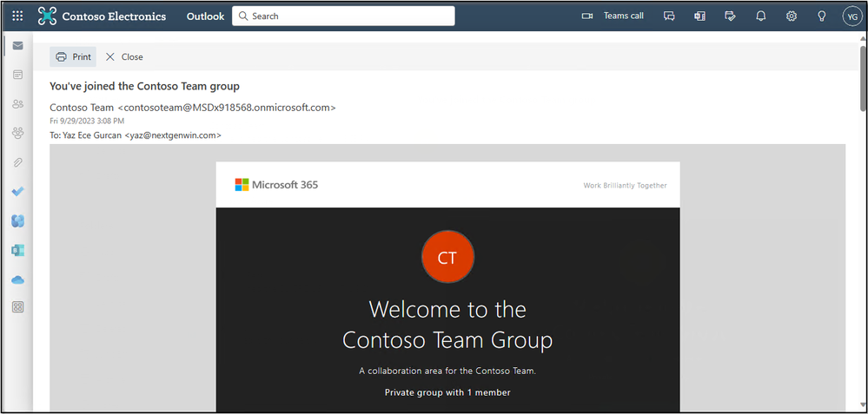The height and width of the screenshot is (414, 868).
Task: Open Bookings icon in sidebar
Action: pos(17,250)
